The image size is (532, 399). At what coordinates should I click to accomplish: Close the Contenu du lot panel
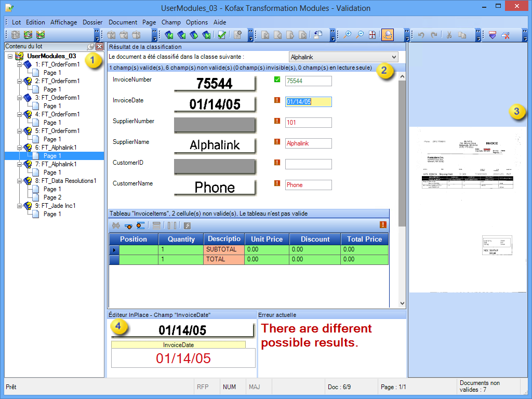coord(99,46)
